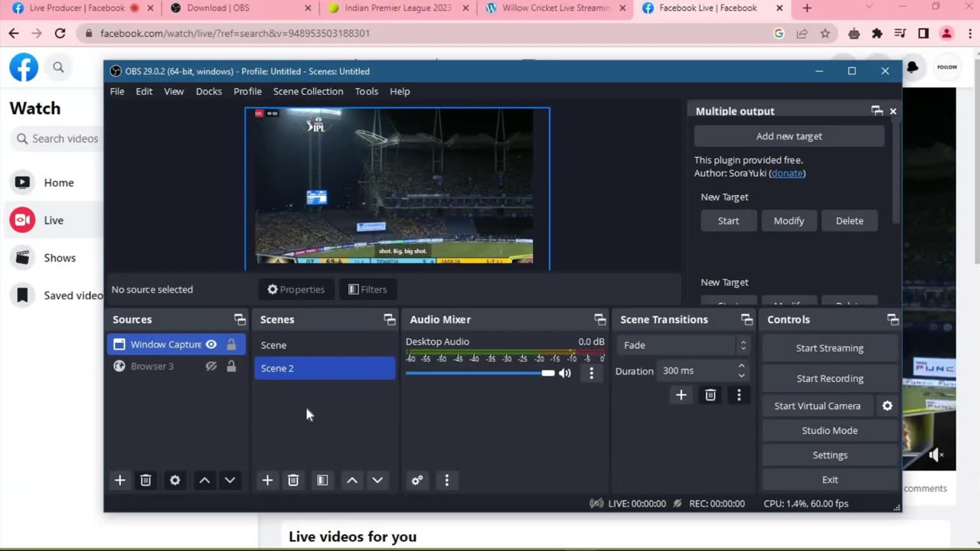Click Start Streaming
This screenshot has height=551, width=980.
[830, 348]
